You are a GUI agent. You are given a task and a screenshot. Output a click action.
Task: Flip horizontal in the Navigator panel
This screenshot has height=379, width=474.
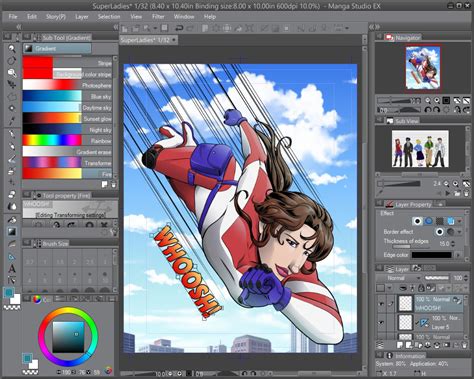click(x=457, y=109)
